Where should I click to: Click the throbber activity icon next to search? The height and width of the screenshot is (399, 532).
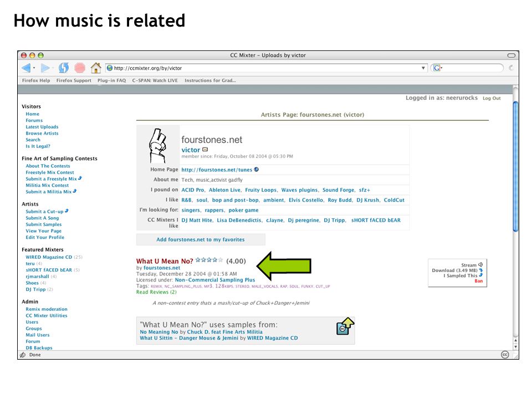coord(510,68)
